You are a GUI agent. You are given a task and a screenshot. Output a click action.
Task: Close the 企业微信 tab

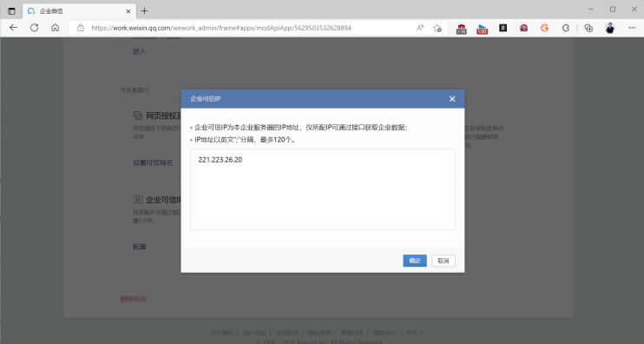pyautogui.click(x=128, y=11)
